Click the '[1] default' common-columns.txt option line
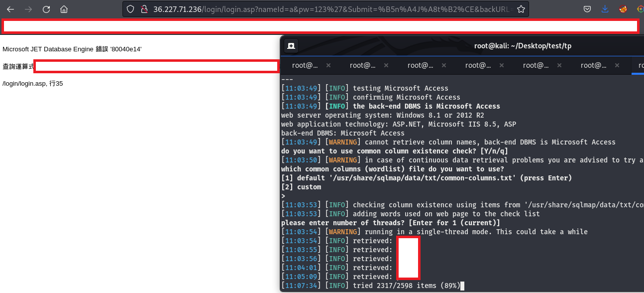This screenshot has height=293, width=644. tap(427, 178)
